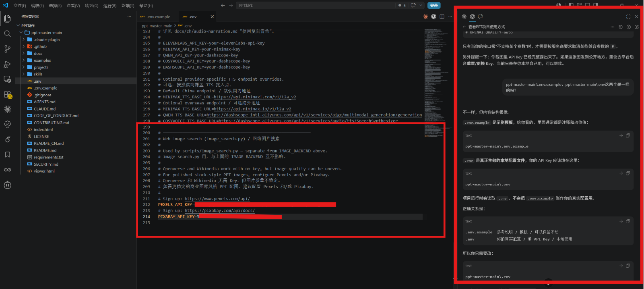644x289 pixels.
Task: Expand the .claude-plugin folder
Action: [x=24, y=40]
